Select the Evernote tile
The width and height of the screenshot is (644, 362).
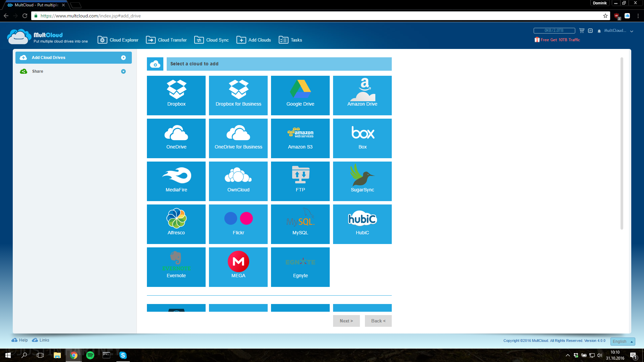pos(176,267)
